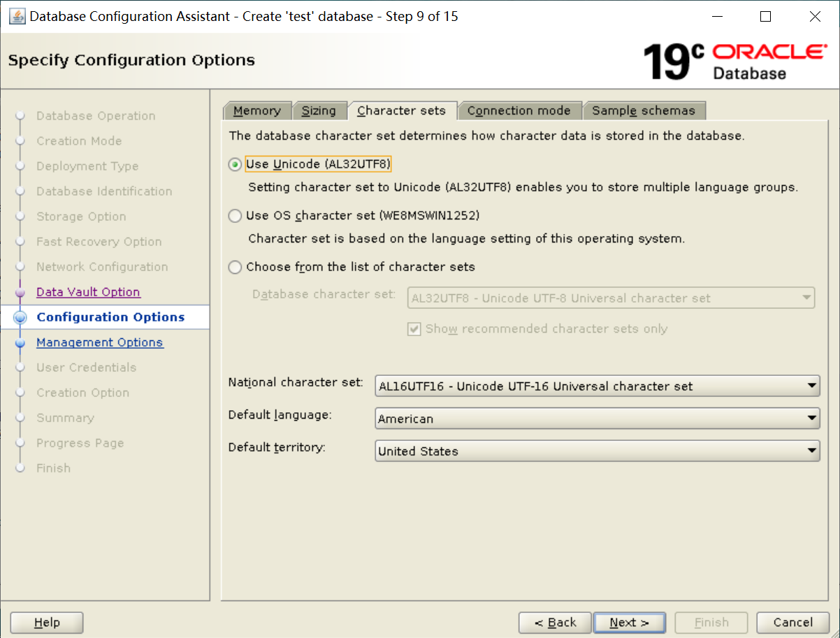
Task: Select the Character sets tab
Action: (401, 110)
